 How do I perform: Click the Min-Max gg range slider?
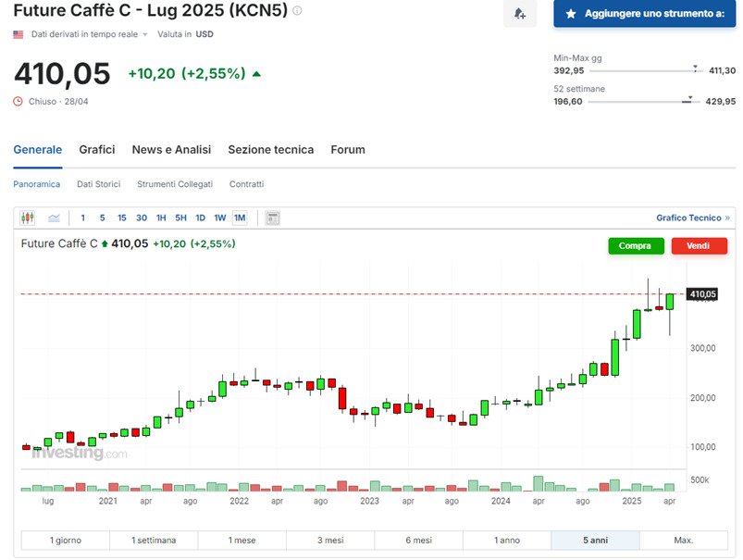tap(646, 70)
